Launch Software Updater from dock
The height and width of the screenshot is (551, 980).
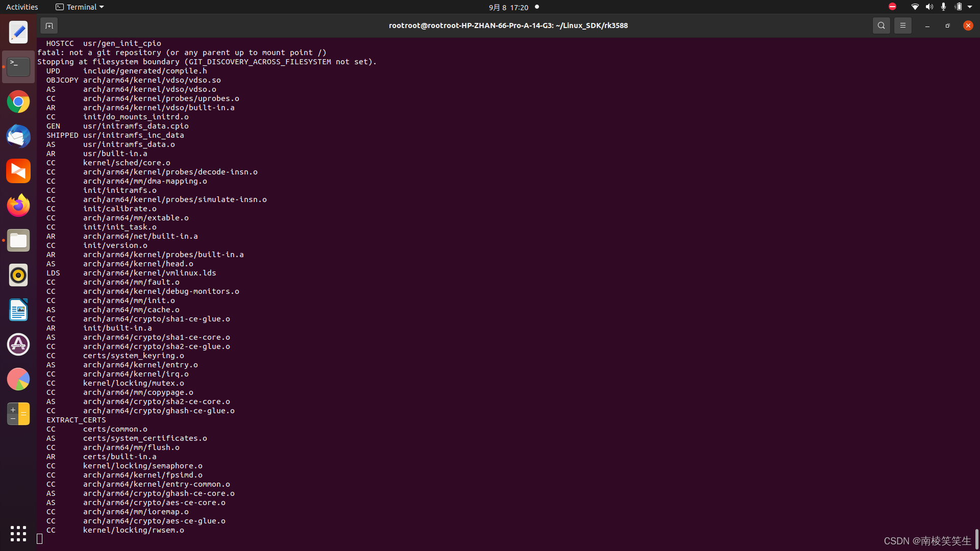(18, 344)
